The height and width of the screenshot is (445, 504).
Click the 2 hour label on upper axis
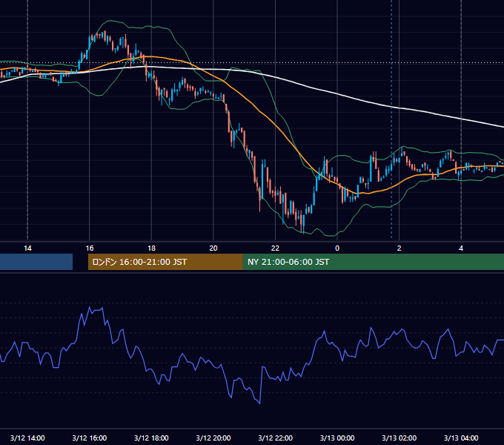399,248
